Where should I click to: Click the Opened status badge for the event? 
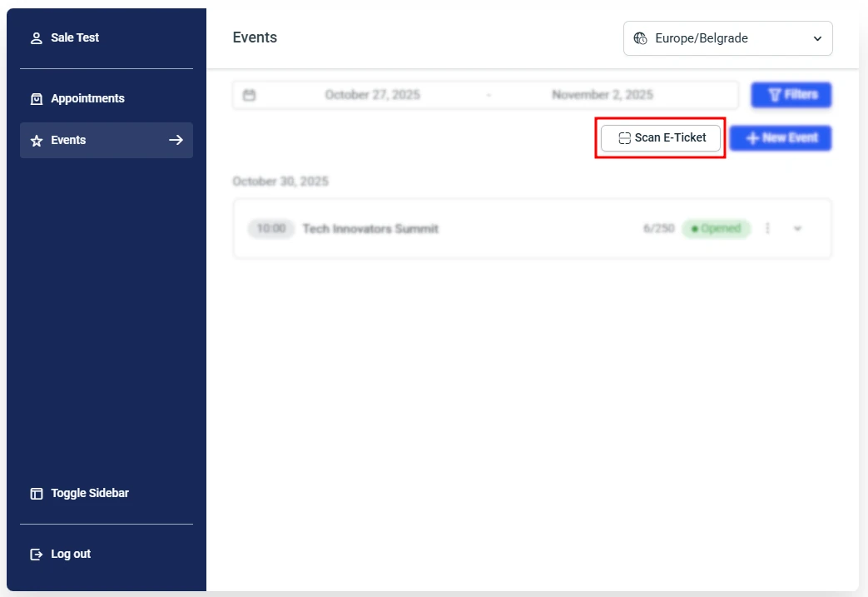[x=717, y=228]
